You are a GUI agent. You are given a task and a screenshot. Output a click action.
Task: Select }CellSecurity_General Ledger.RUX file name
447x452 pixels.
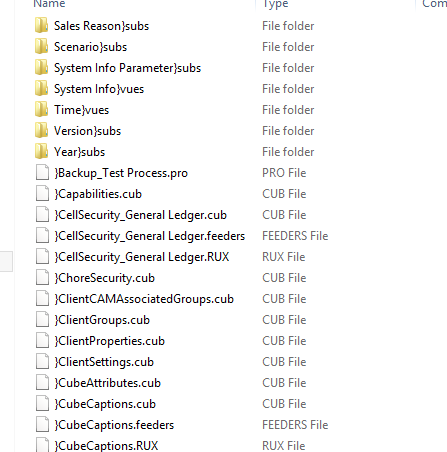click(x=142, y=257)
